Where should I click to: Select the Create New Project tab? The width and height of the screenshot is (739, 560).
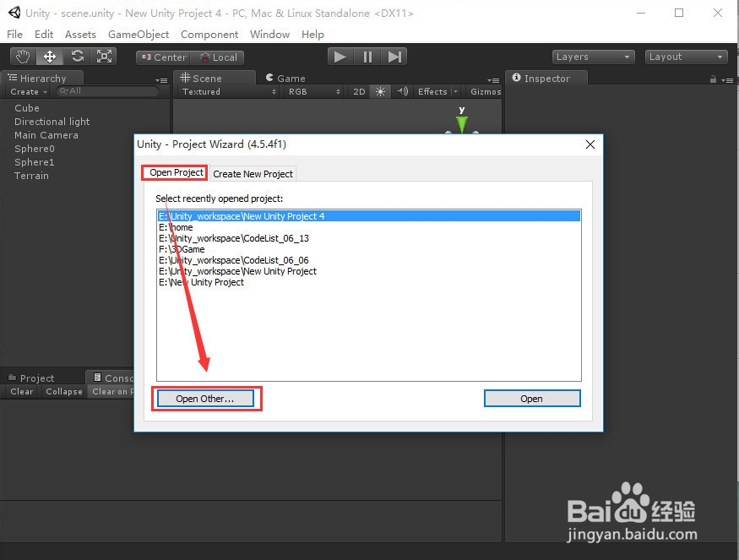pyautogui.click(x=253, y=174)
